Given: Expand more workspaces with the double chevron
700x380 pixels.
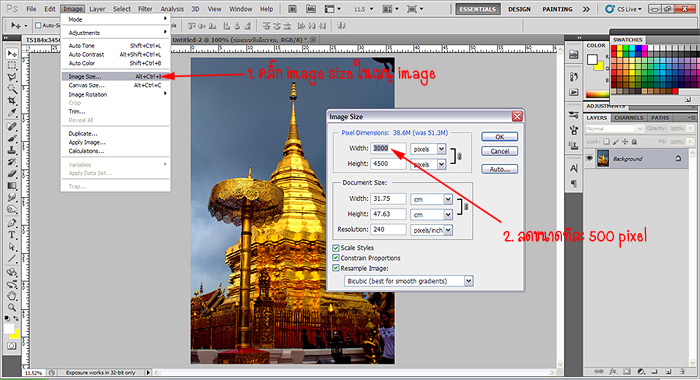Looking at the screenshot, I should pos(586,9).
